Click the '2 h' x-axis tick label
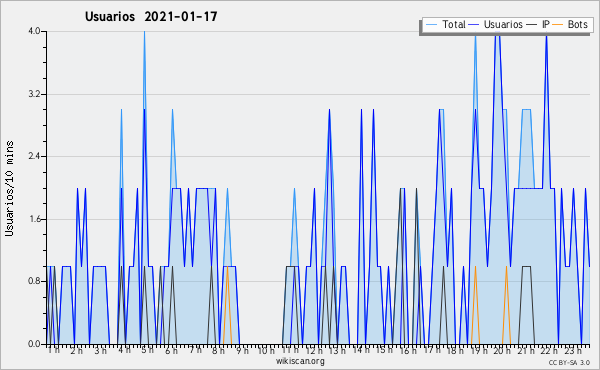This screenshot has height=370, width=600. coord(77,350)
